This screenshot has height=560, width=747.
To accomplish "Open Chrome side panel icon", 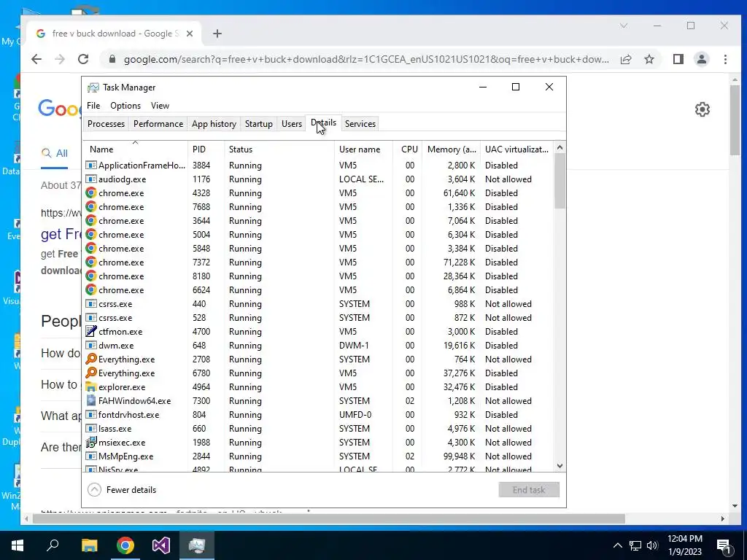I will [x=678, y=59].
